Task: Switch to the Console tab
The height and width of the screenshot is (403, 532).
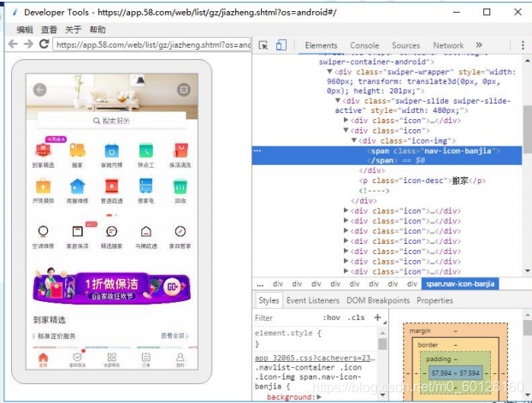Action: tap(364, 45)
